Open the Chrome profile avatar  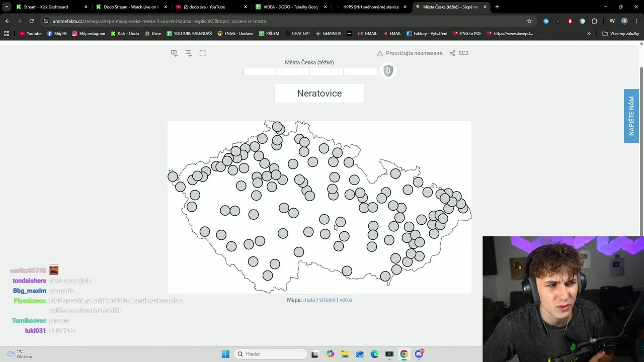click(x=624, y=21)
